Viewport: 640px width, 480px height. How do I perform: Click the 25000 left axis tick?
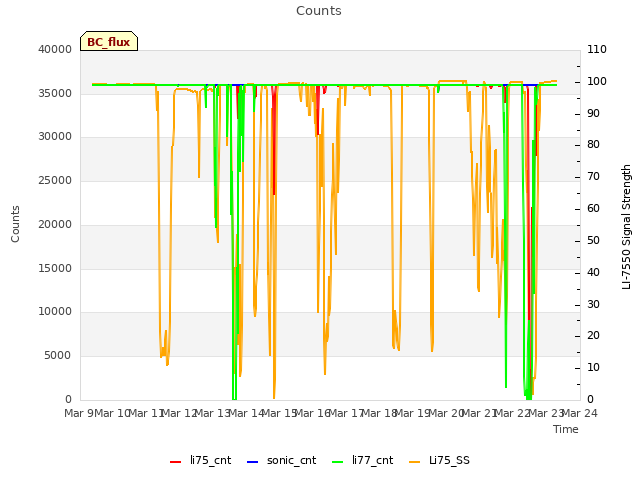55,180
